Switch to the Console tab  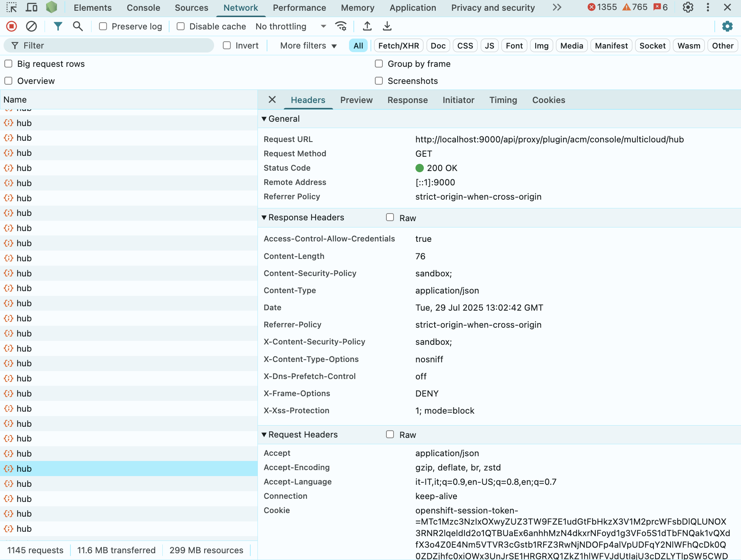pos(143,8)
